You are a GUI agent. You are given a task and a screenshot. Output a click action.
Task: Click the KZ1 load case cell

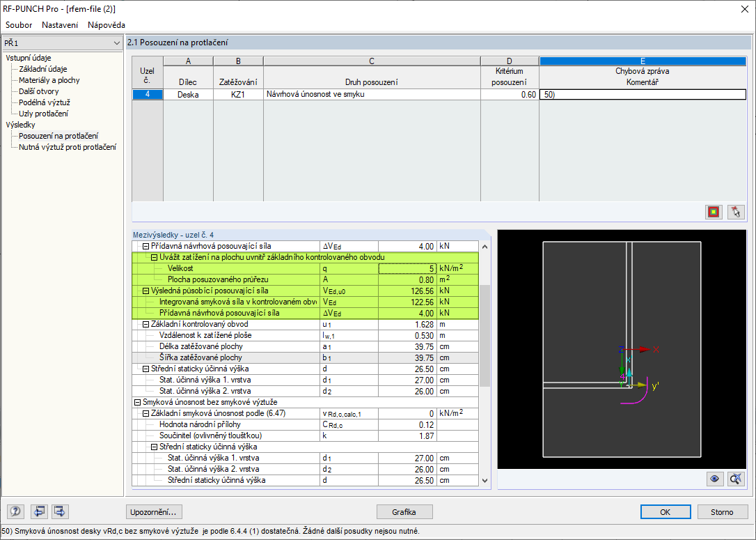[x=238, y=95]
